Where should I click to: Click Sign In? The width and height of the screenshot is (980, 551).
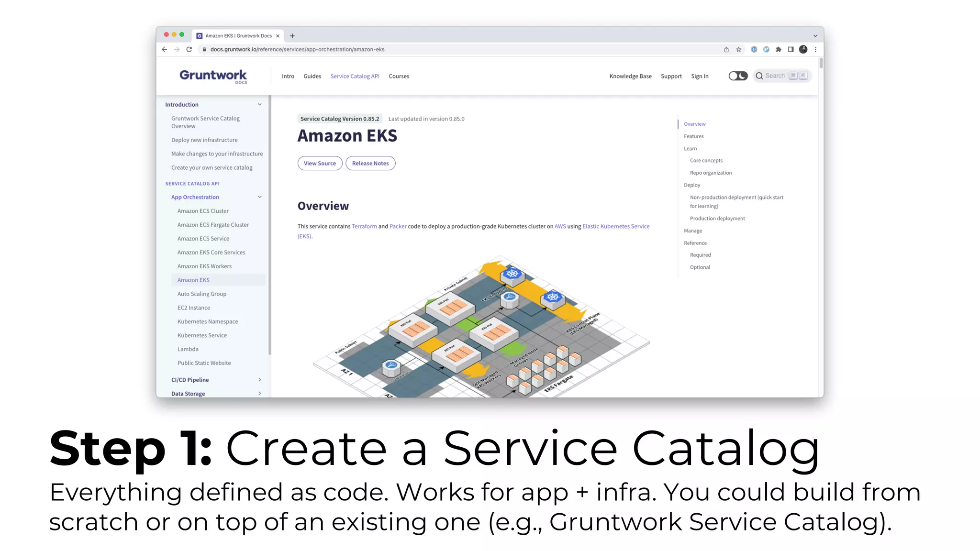(700, 76)
